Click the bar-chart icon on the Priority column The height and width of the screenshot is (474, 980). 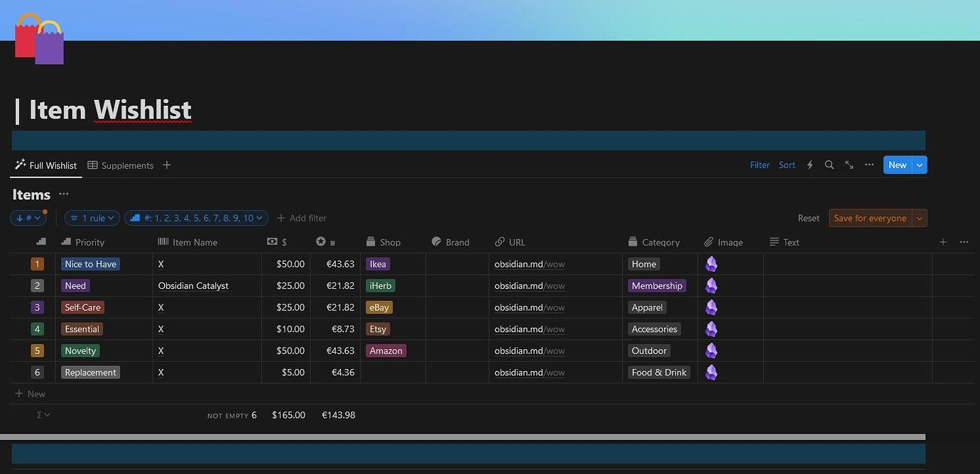(x=65, y=242)
